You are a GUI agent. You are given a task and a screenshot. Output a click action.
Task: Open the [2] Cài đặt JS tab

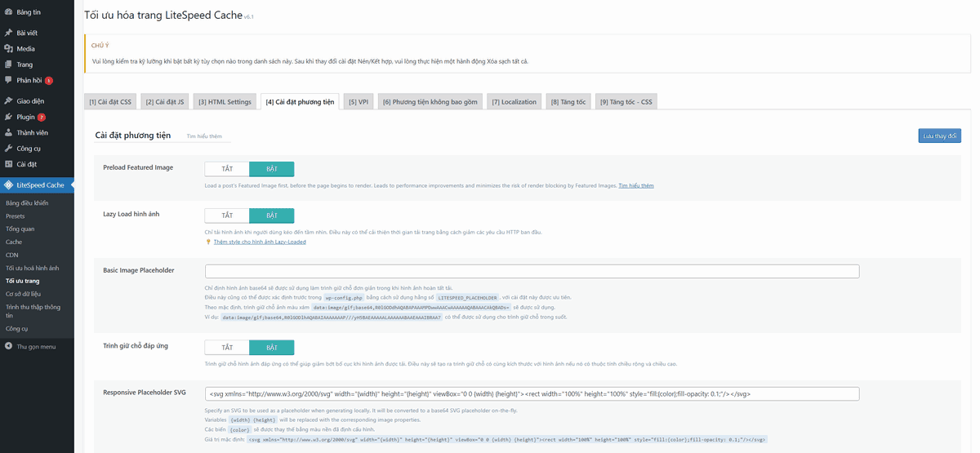click(x=165, y=102)
